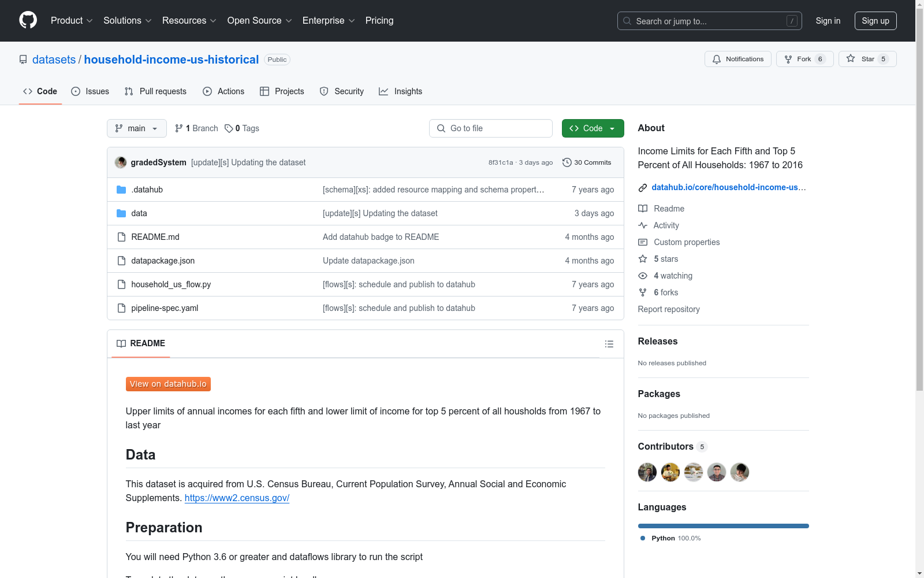Click the .datahub folder icon
Viewport: 924px width, 578px height.
[121, 190]
